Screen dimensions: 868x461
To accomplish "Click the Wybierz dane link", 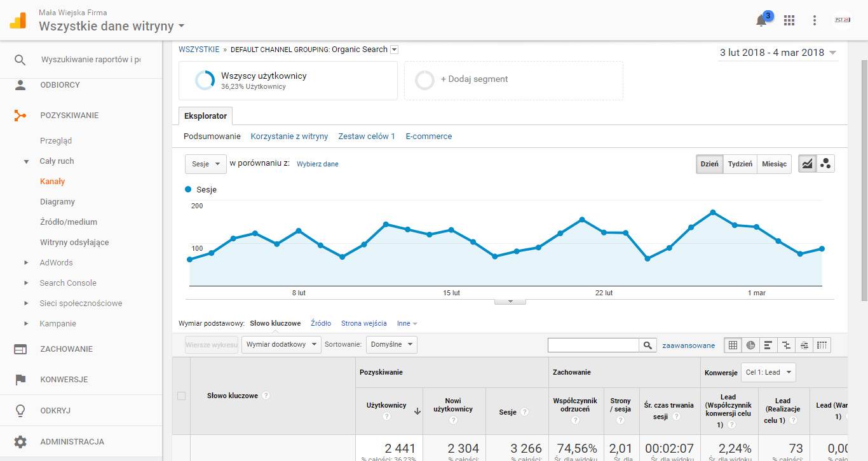I will tap(318, 164).
